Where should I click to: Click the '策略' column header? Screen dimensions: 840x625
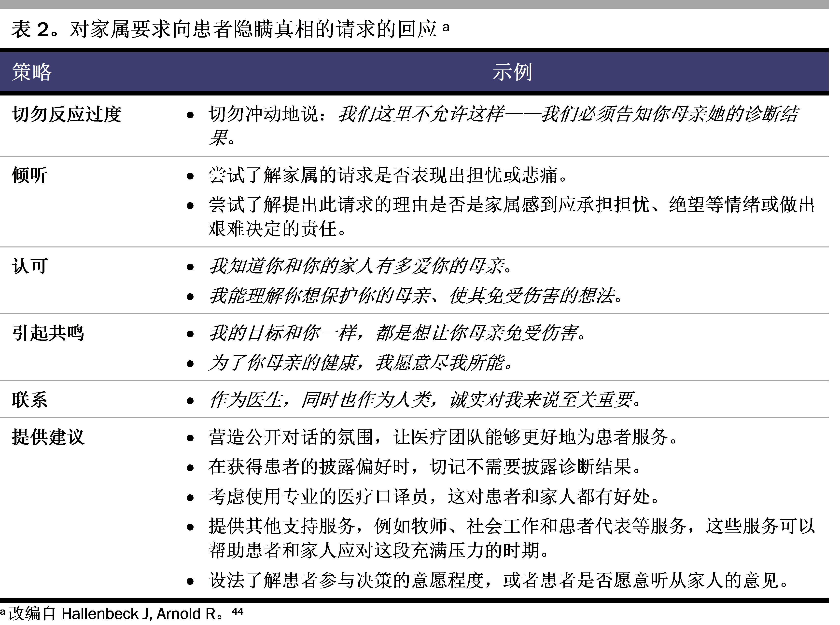(x=32, y=72)
